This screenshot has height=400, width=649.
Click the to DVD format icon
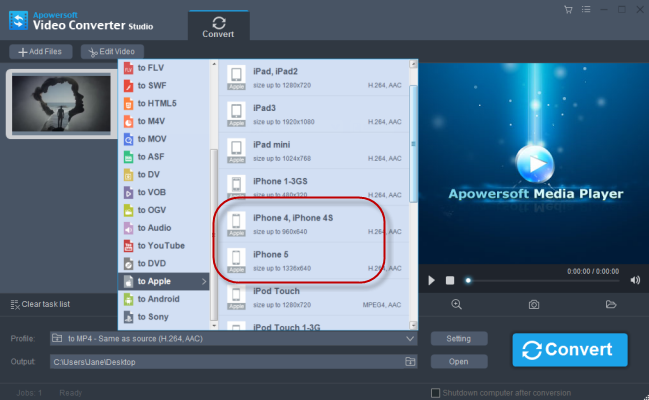(128, 264)
